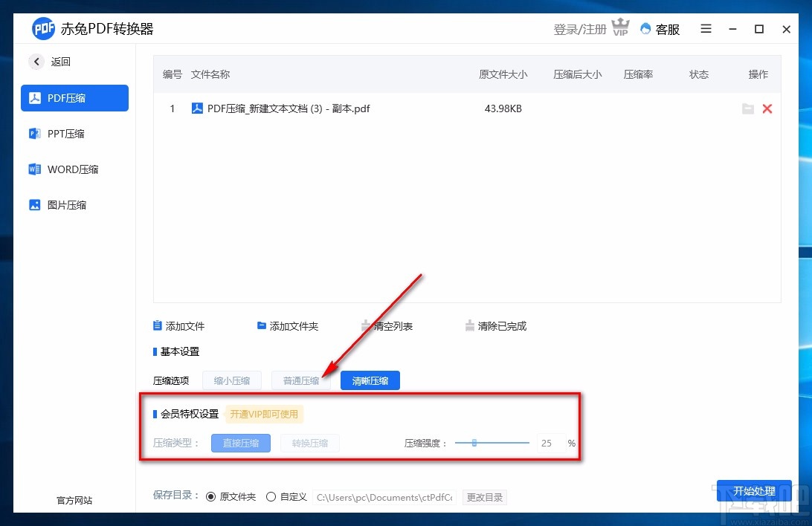This screenshot has width=812, height=526.
Task: Choose the 自定义 save directory option
Action: 271,496
